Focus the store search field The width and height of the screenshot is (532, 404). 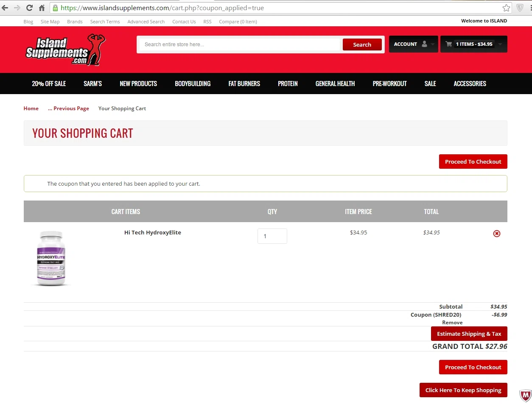point(240,45)
